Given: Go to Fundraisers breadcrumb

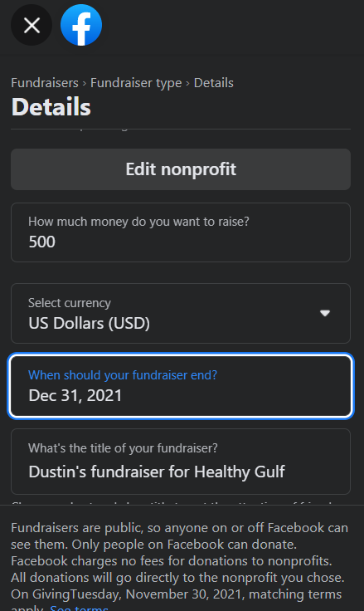Looking at the screenshot, I should coord(45,83).
